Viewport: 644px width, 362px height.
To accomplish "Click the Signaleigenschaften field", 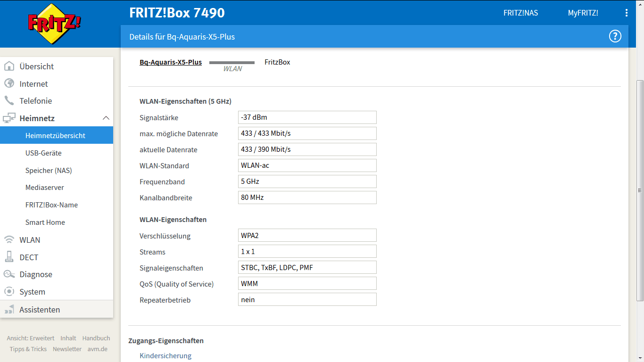I will [x=307, y=267].
